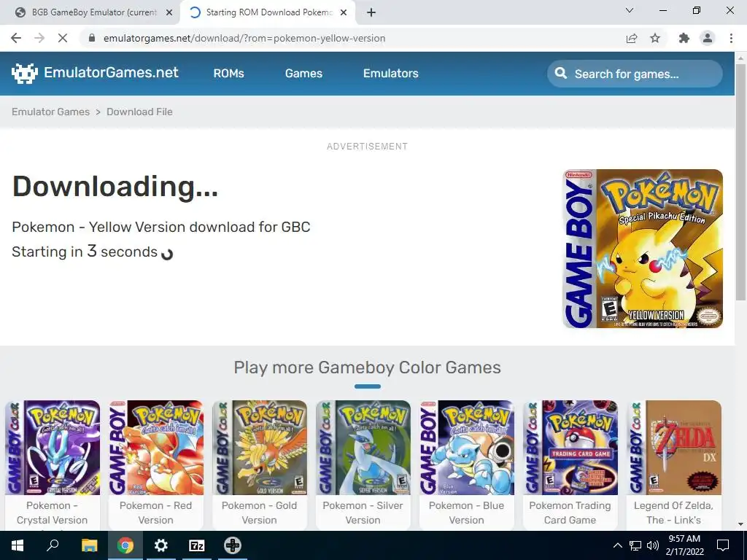The width and height of the screenshot is (747, 560).
Task: Open the extensions puzzle icon
Action: [x=684, y=38]
